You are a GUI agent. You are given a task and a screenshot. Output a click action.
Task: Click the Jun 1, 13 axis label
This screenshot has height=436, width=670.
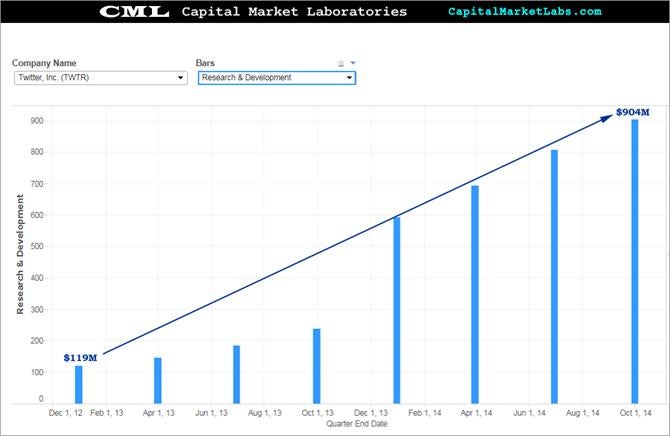click(212, 413)
